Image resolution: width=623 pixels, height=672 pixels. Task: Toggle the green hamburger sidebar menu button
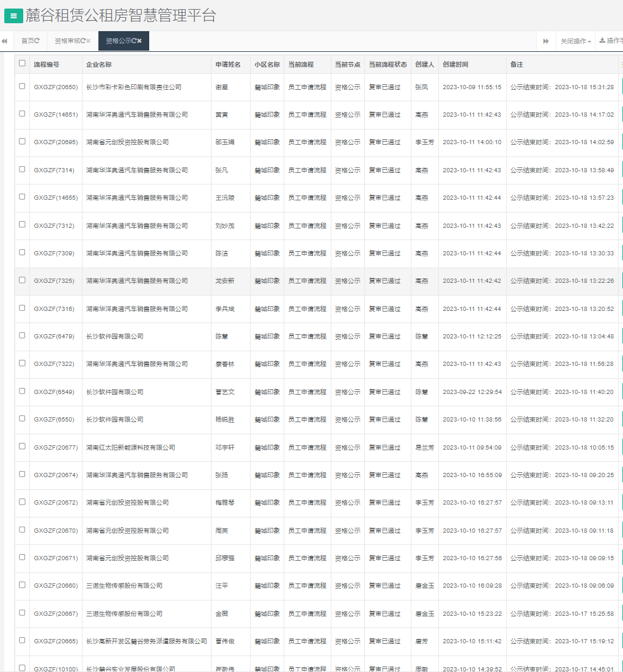point(13,16)
